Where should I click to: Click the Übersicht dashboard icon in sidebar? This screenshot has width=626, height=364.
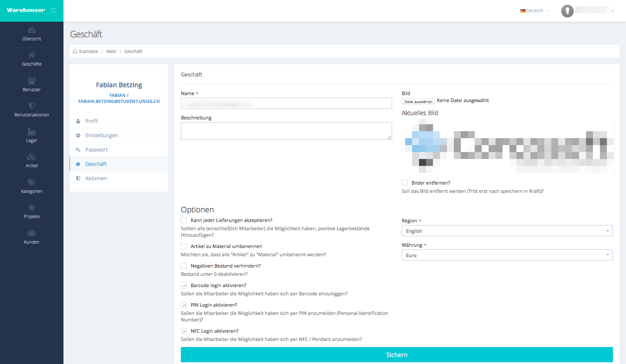tap(31, 30)
